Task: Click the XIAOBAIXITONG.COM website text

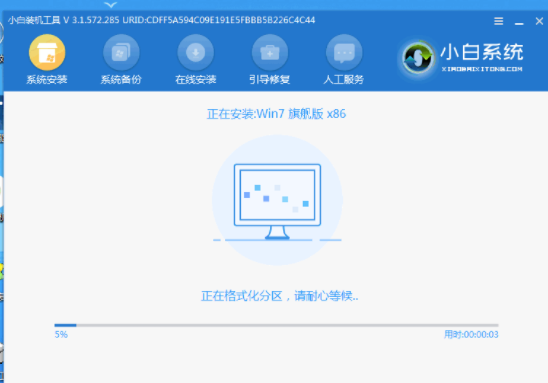Action: pos(482,69)
